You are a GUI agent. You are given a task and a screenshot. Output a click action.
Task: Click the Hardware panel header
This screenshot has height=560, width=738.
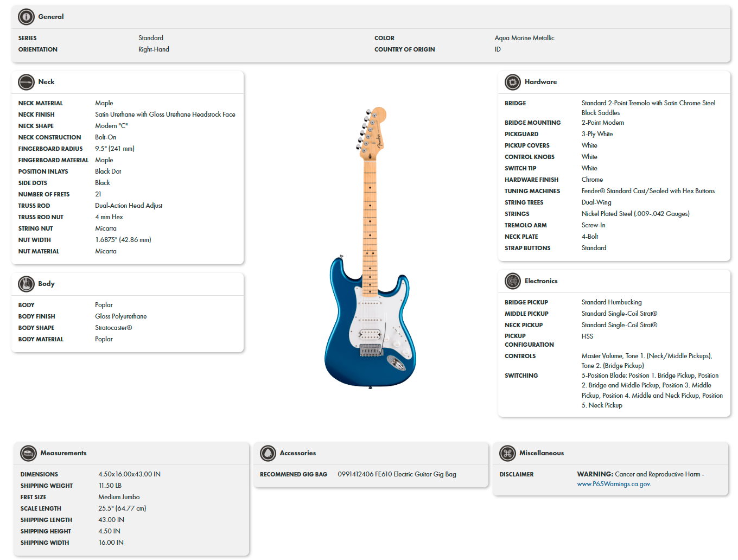point(613,82)
